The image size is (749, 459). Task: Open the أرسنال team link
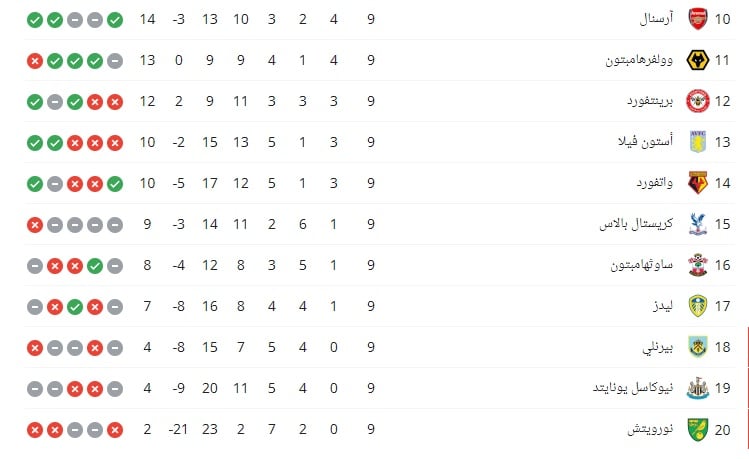click(x=656, y=19)
